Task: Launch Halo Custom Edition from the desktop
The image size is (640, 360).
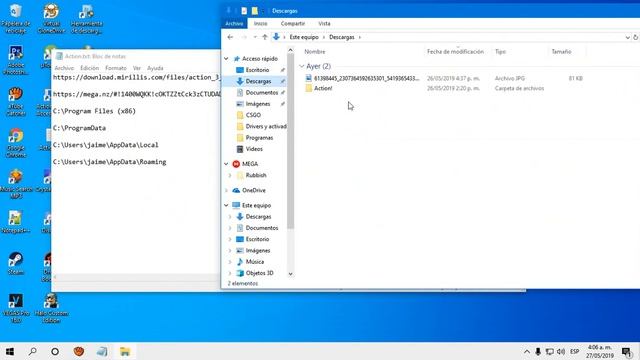Action: [x=51, y=308]
